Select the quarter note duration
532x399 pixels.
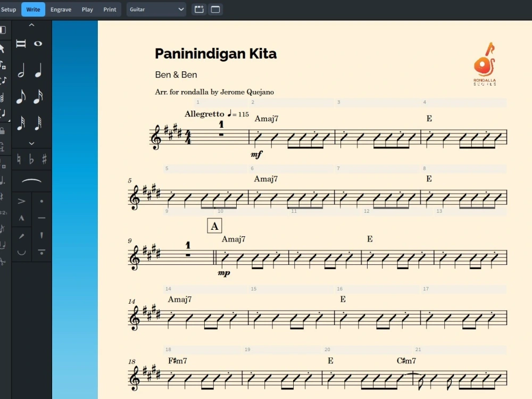coord(38,71)
